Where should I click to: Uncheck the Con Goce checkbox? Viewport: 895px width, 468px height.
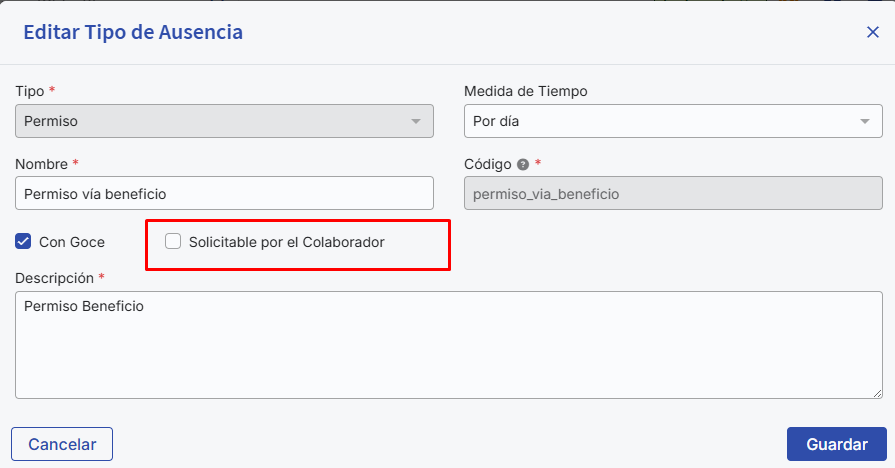click(x=24, y=241)
